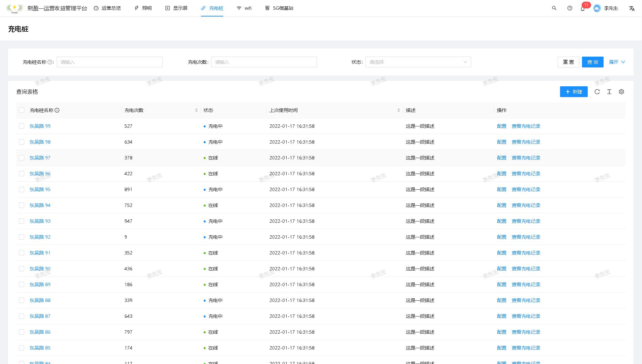The image size is (642, 364).
Task: Open notifications bell with 11 badge
Action: pos(583,8)
